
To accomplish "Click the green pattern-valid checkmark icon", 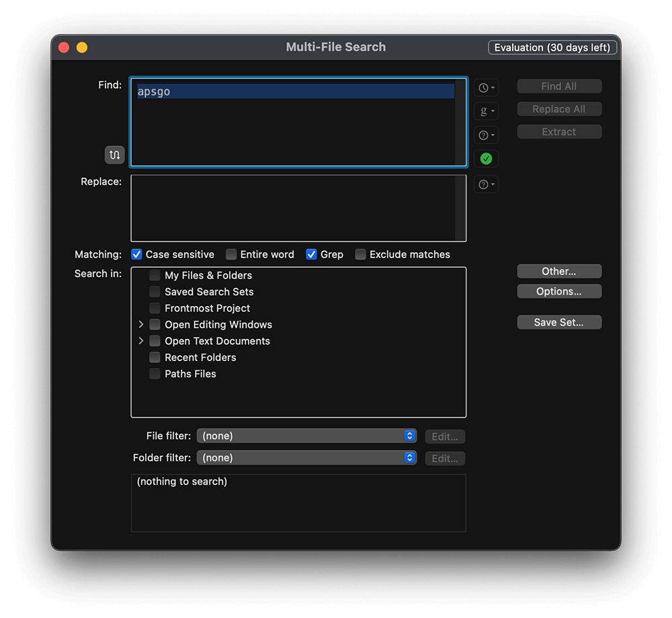I will point(486,159).
